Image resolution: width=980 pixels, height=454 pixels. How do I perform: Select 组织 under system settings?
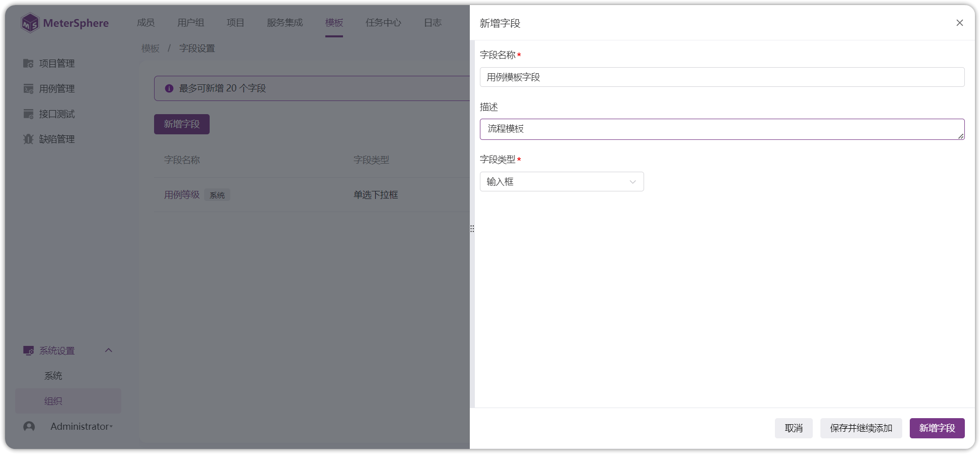(68, 401)
